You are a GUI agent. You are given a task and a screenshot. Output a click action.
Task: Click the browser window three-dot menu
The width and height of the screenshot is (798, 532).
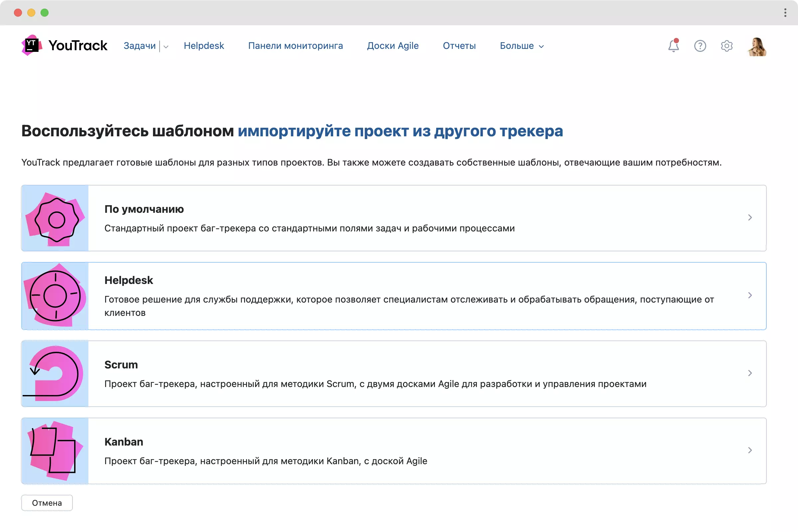785,13
